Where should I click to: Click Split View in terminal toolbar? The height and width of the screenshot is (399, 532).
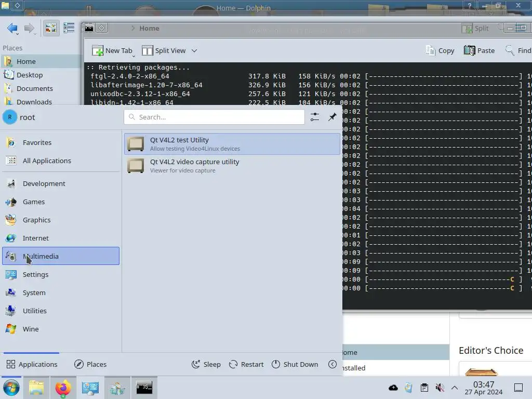tap(164, 50)
